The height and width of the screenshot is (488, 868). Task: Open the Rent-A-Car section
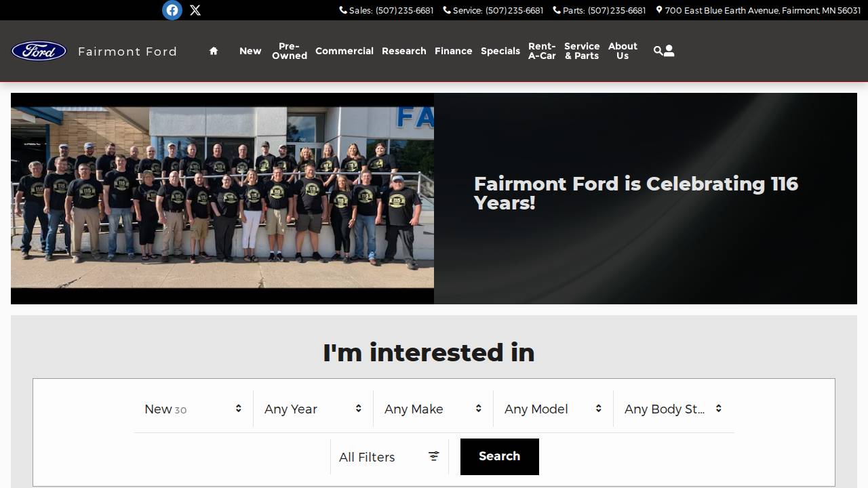click(541, 51)
